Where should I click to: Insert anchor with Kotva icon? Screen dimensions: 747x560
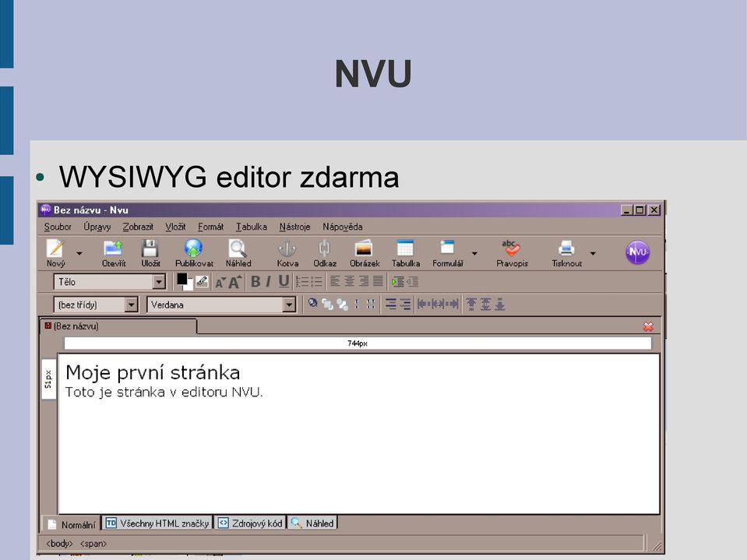(x=287, y=253)
